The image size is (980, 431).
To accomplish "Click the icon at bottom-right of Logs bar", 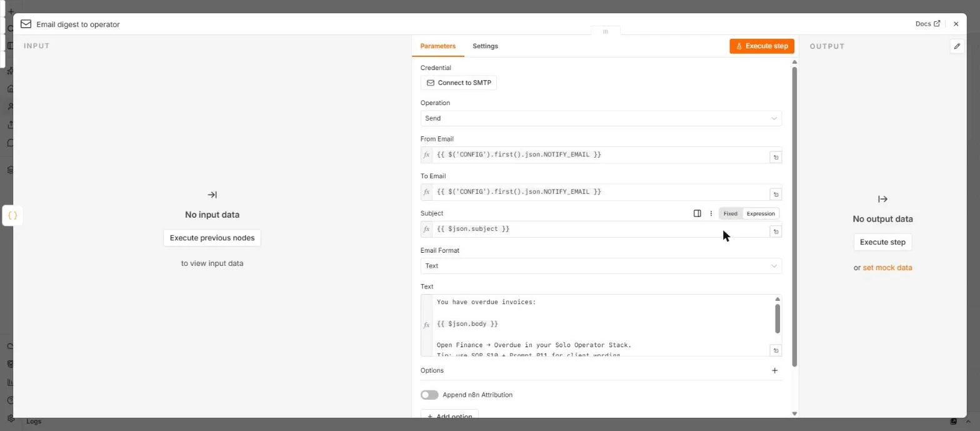I will (954, 422).
